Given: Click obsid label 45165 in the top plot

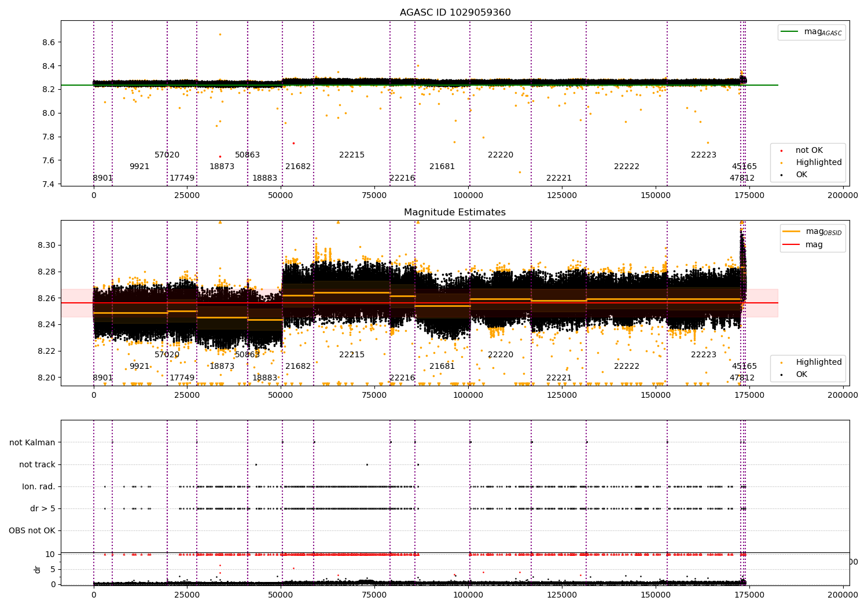Looking at the screenshot, I should (744, 166).
